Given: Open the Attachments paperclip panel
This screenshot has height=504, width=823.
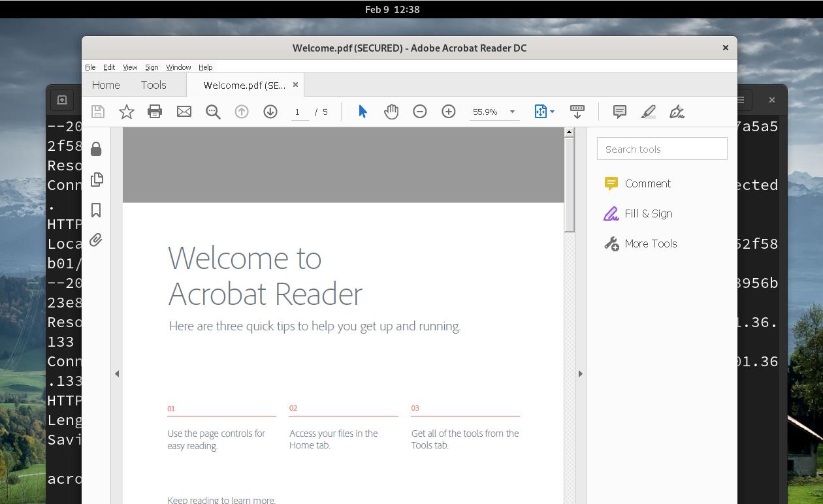Looking at the screenshot, I should point(96,240).
